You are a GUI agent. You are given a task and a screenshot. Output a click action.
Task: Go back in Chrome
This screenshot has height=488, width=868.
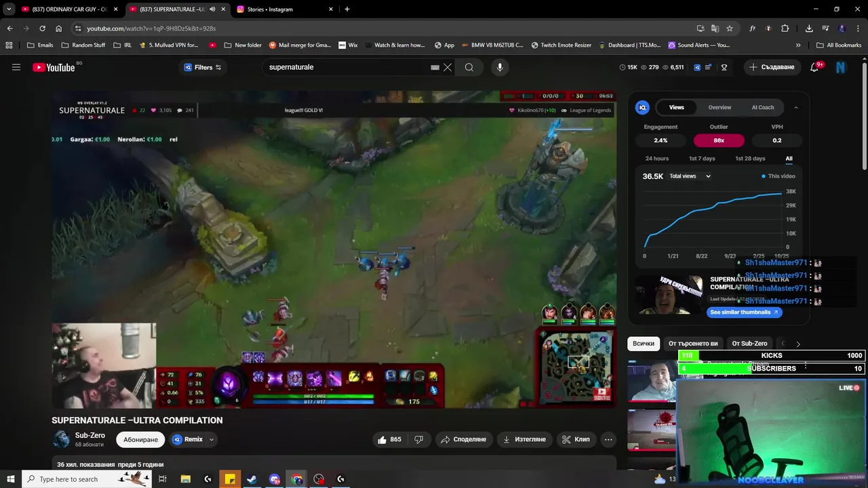(10, 28)
